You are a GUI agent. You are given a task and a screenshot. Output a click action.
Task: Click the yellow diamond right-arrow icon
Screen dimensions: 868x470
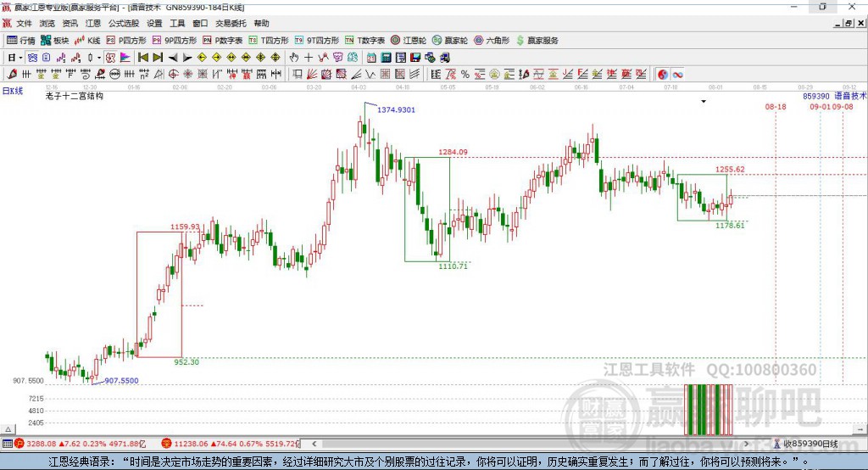[216, 58]
